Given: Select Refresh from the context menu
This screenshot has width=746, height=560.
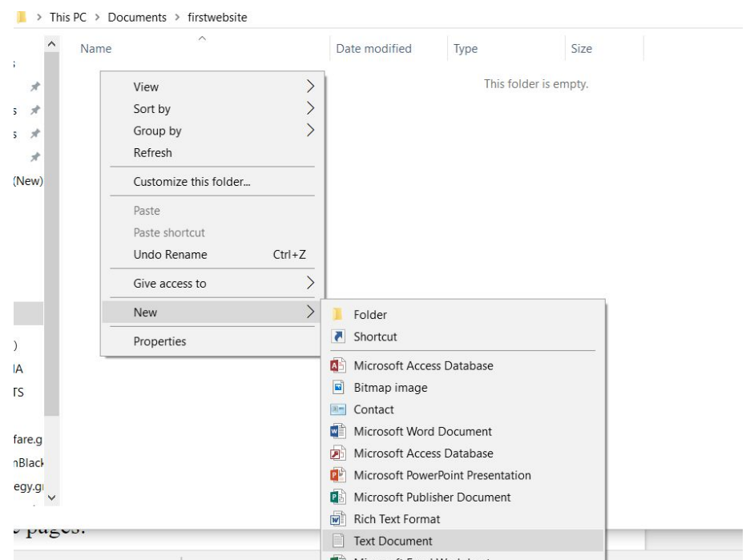Looking at the screenshot, I should coord(152,152).
